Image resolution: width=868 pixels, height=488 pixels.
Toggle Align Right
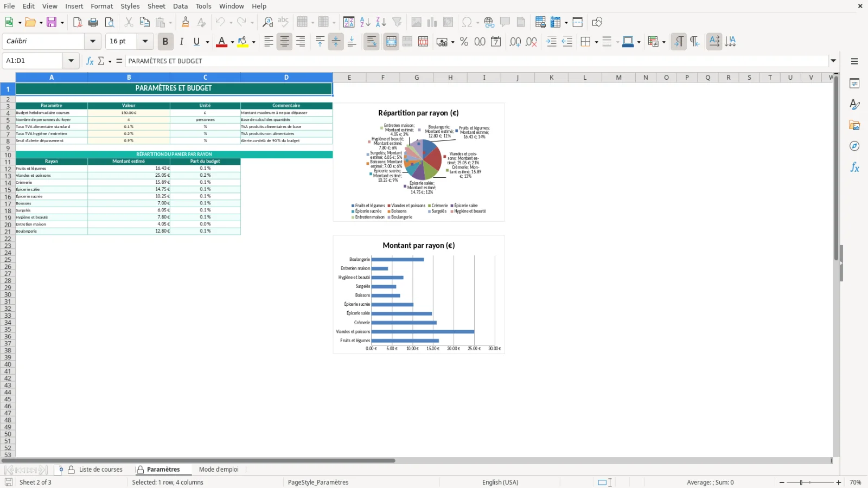tap(300, 42)
